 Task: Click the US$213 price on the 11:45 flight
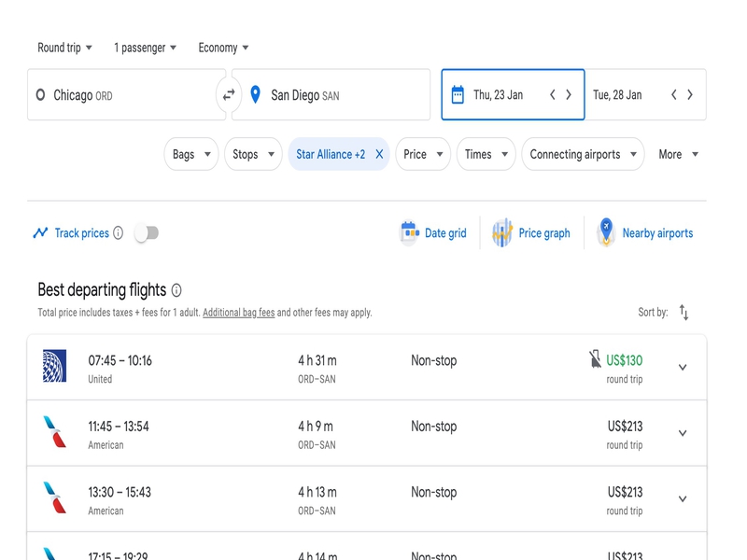tap(625, 427)
